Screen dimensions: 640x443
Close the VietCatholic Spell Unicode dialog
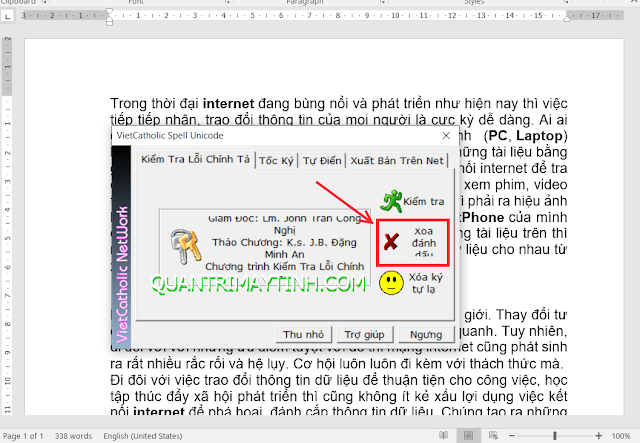(446, 136)
